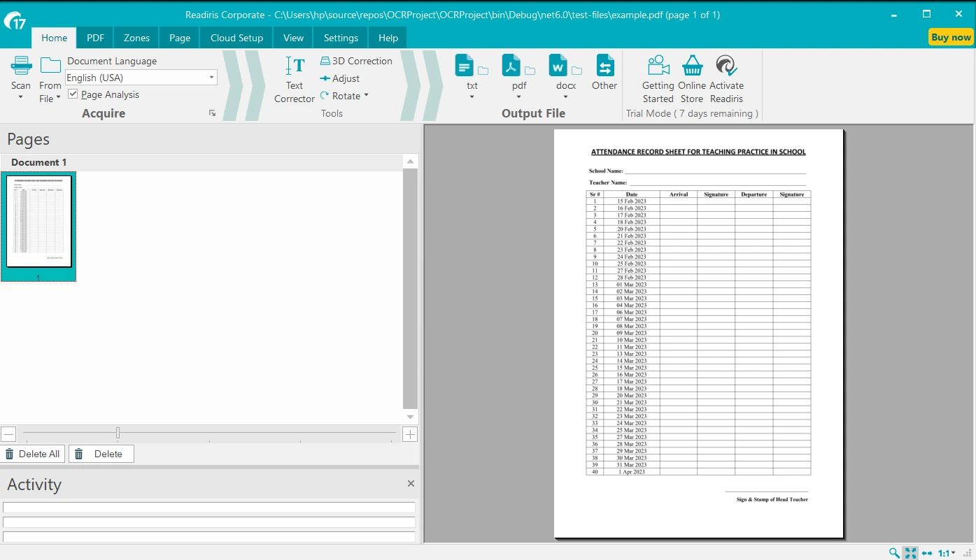Click the magnifier zoom icon in status bar
This screenshot has width=976, height=560.
click(x=894, y=553)
